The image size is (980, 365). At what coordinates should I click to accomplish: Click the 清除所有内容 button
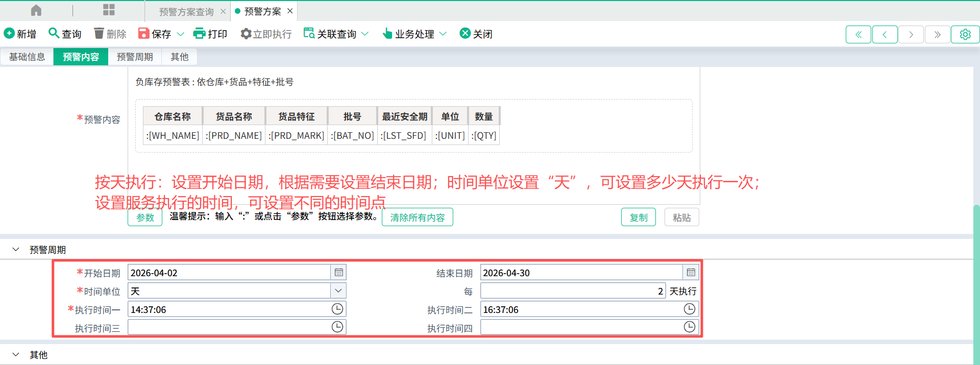tap(417, 217)
